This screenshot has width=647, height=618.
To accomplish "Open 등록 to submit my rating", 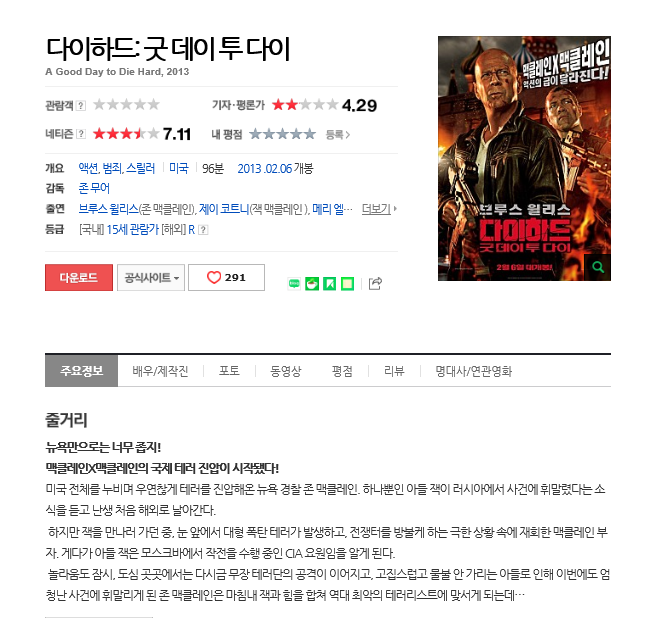I will tap(338, 134).
